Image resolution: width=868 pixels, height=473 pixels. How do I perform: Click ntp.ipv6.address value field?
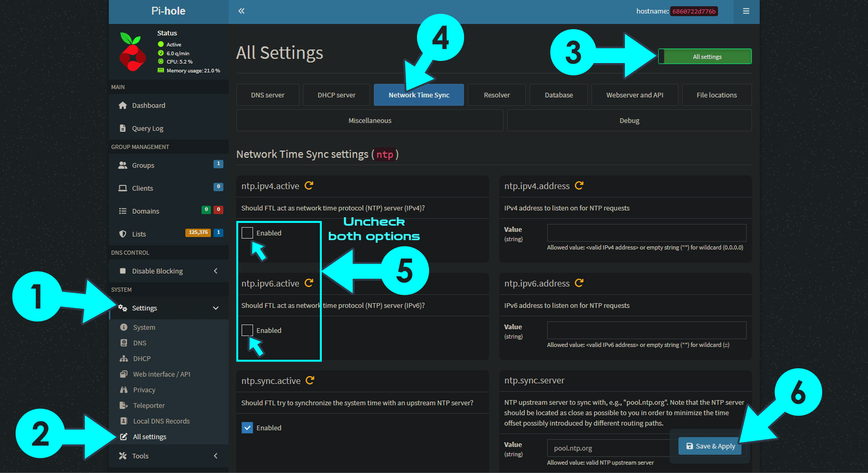click(647, 330)
